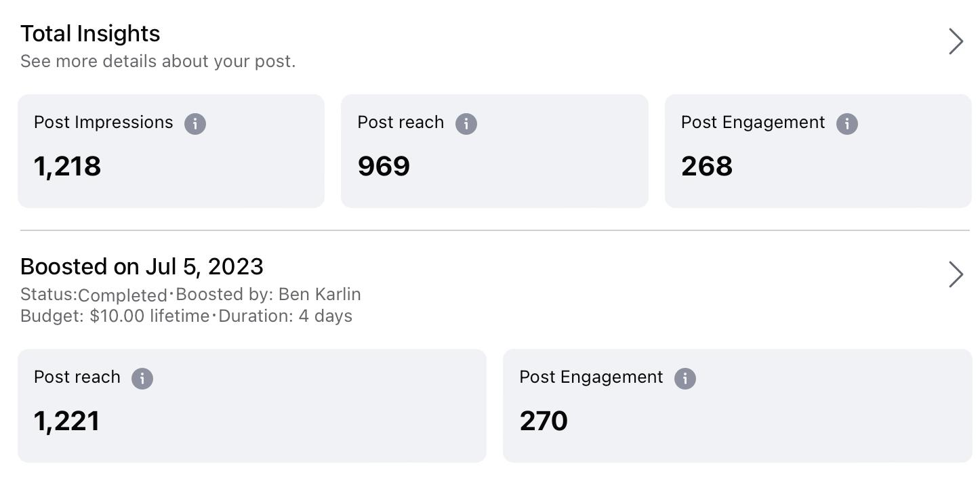Viewport: 980px width, 481px height.
Task: Click the Budget $10.00 lifetime text
Action: click(115, 316)
